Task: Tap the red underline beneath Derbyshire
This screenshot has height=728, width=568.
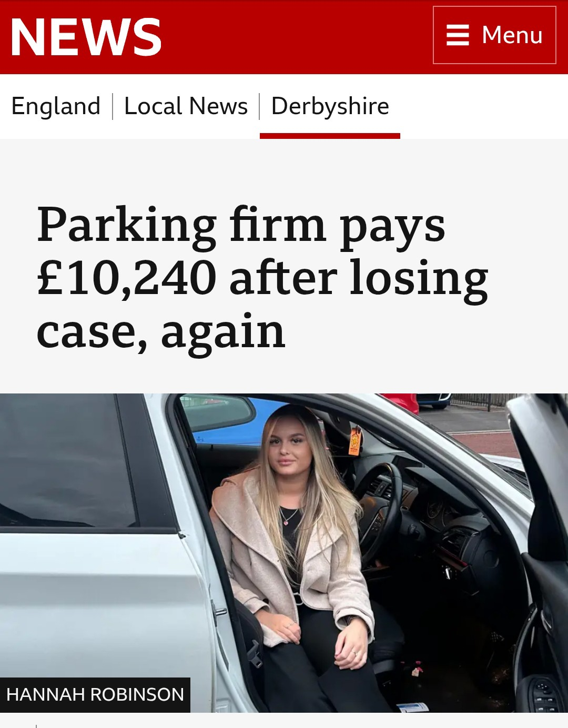Action: [x=330, y=136]
